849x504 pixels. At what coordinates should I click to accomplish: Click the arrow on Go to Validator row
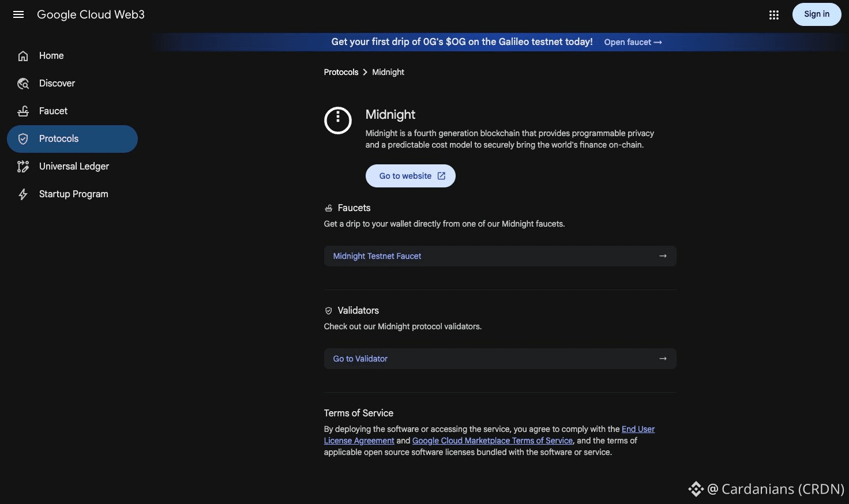coord(663,359)
